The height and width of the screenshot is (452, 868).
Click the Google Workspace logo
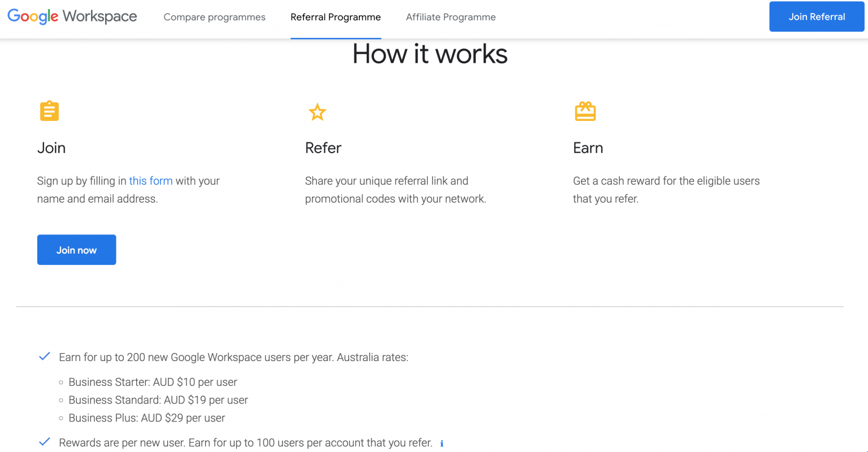click(x=71, y=16)
